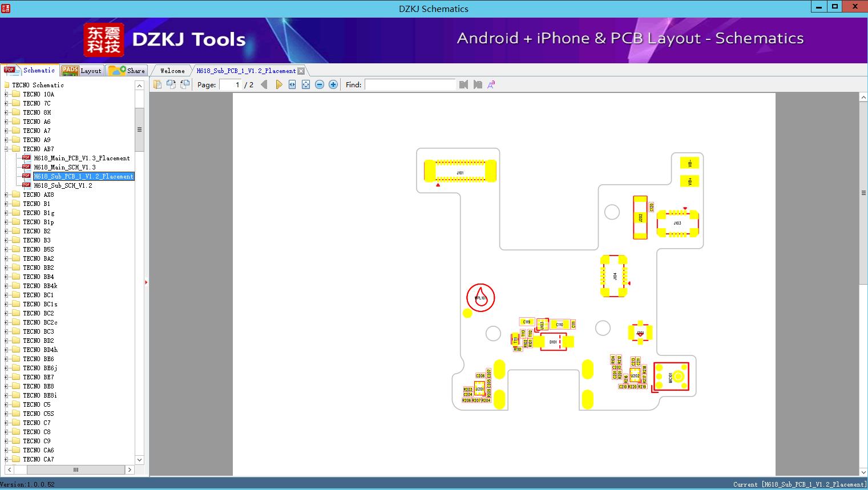Go to previous page arrow
This screenshot has width=868, height=490.
pyautogui.click(x=264, y=84)
